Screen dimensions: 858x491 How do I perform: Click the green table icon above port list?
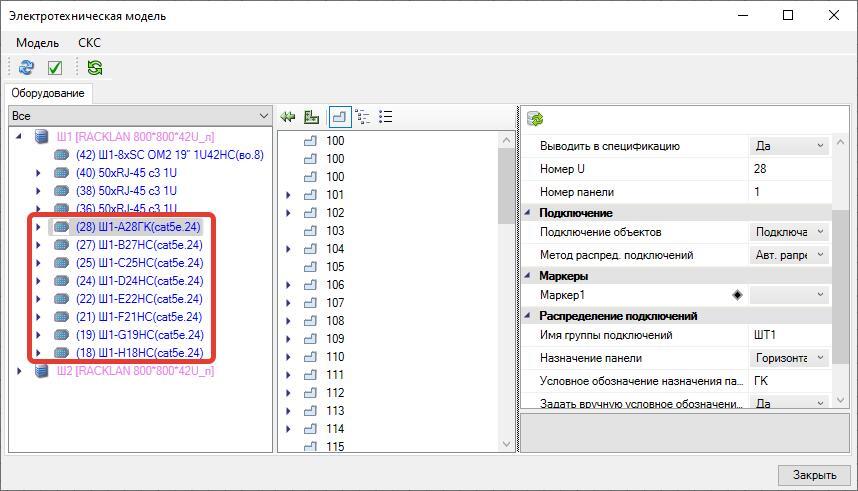(312, 117)
